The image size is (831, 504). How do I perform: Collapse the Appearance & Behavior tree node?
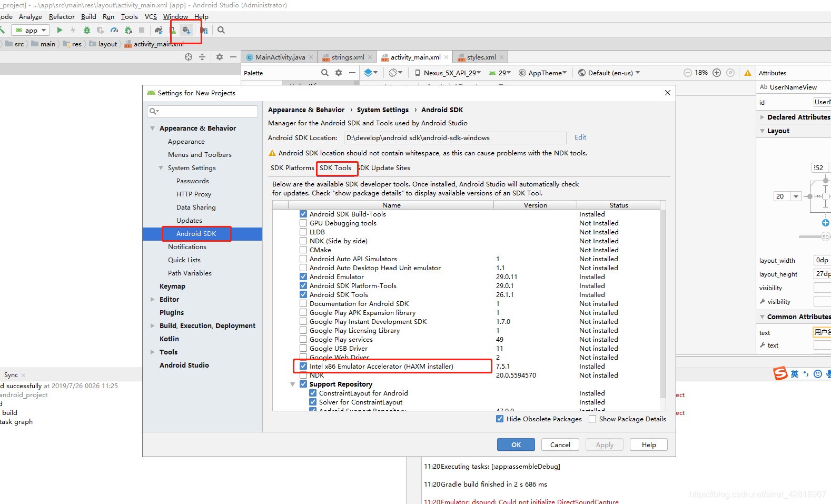coord(153,128)
